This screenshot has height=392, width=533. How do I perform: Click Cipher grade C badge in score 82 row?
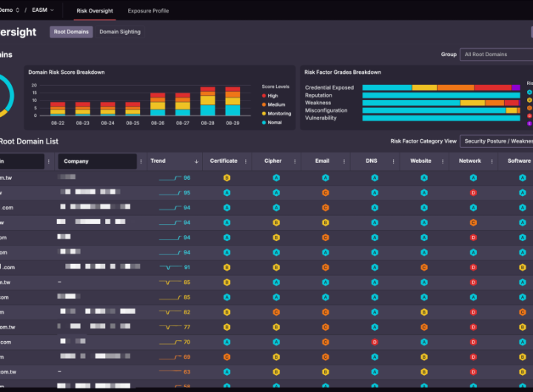point(276,312)
